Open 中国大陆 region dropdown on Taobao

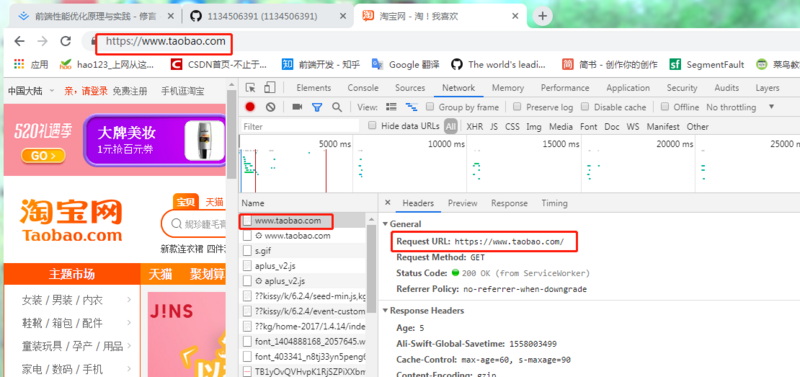[x=31, y=91]
